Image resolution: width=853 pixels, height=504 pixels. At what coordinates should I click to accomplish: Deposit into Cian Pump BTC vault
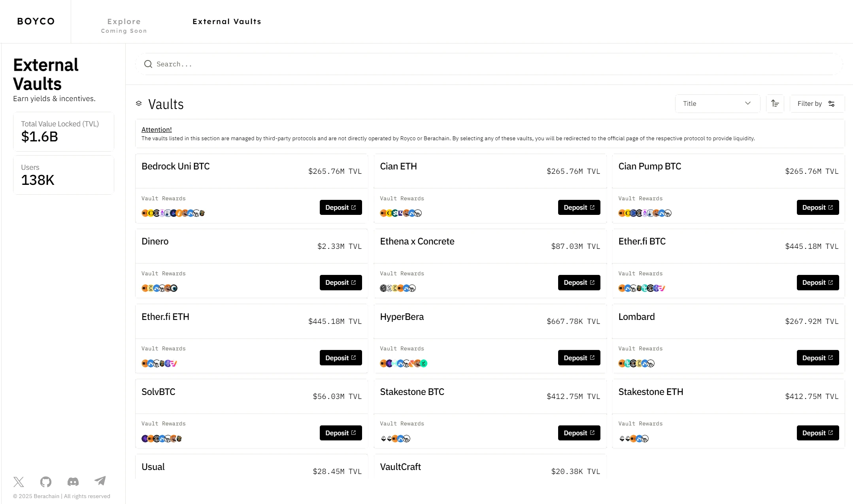[x=818, y=207]
